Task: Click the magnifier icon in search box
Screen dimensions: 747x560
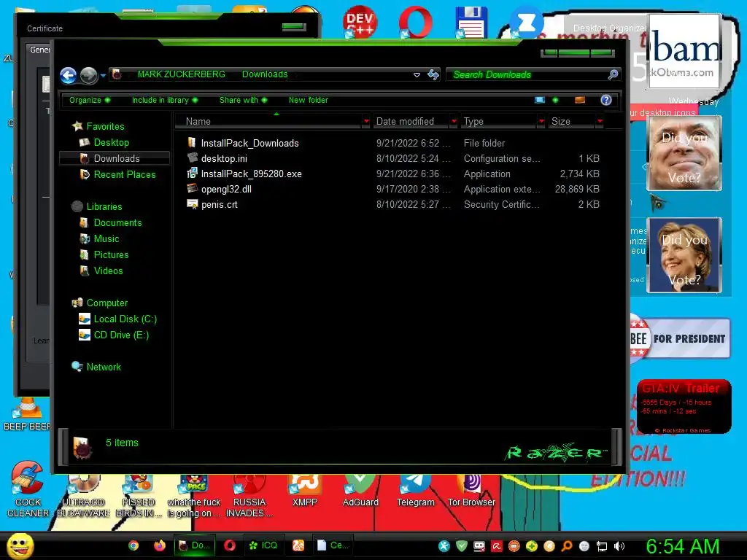Action: tap(613, 75)
